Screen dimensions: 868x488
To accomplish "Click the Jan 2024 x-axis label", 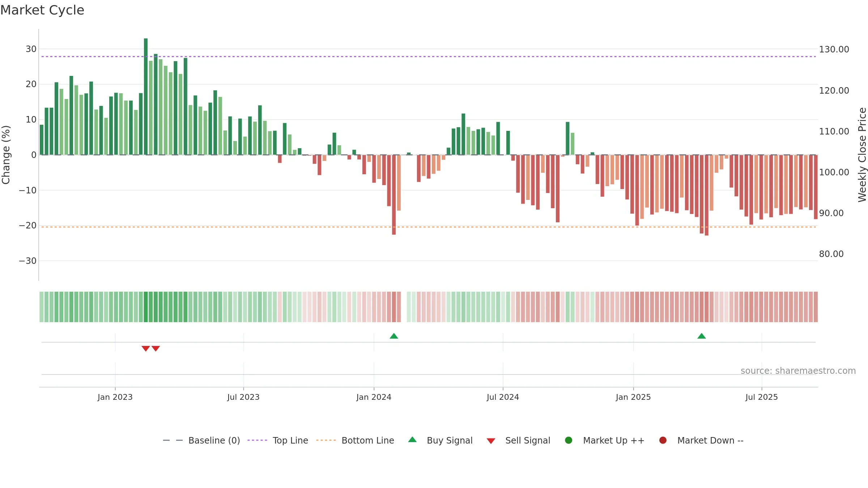I will pyautogui.click(x=374, y=397).
